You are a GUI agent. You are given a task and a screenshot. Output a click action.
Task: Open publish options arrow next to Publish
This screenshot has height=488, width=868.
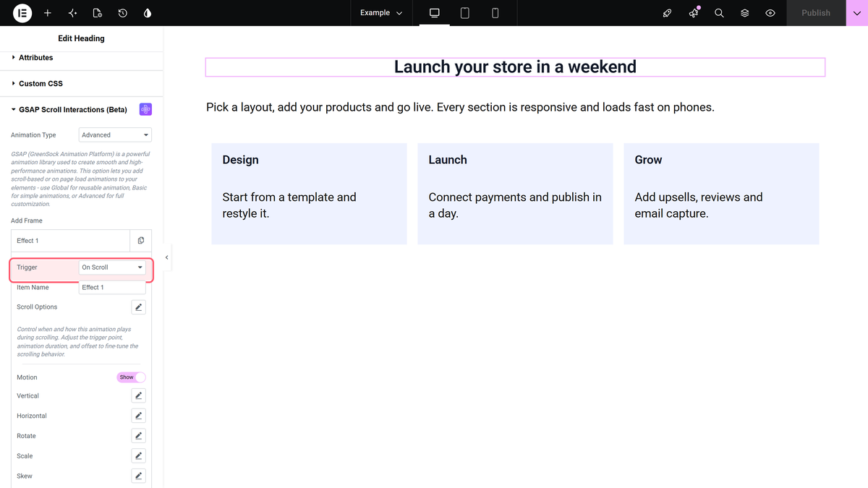point(857,13)
